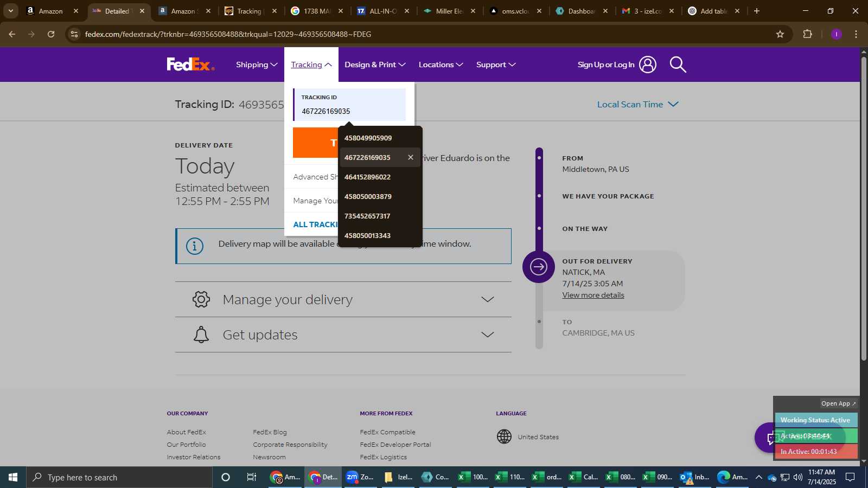
Task: Expand the Manage your delivery section
Action: [343, 299]
